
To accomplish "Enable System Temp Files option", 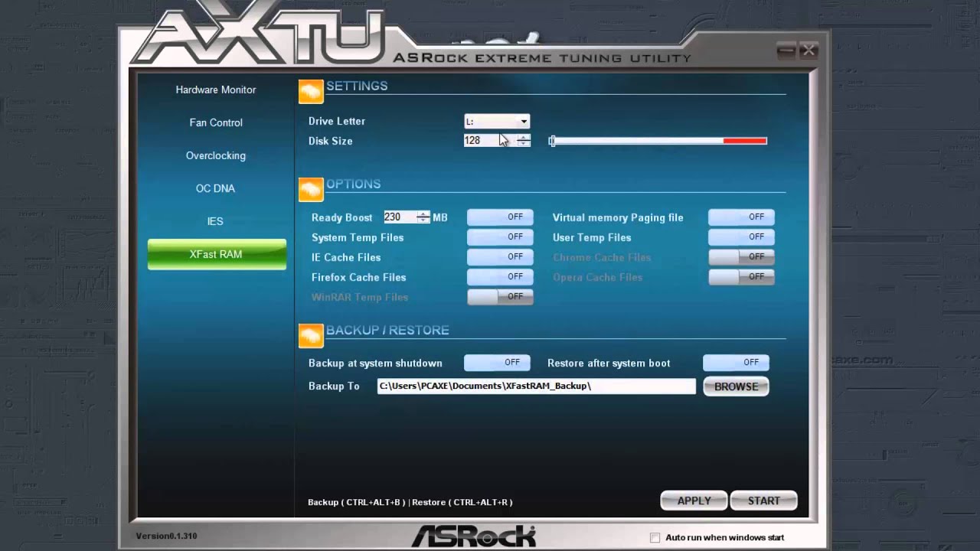I will (500, 237).
